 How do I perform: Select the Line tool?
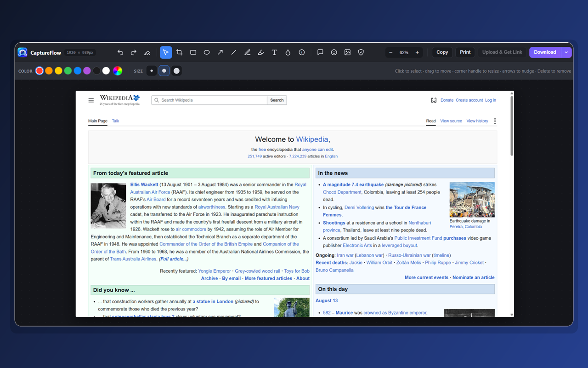click(x=234, y=52)
